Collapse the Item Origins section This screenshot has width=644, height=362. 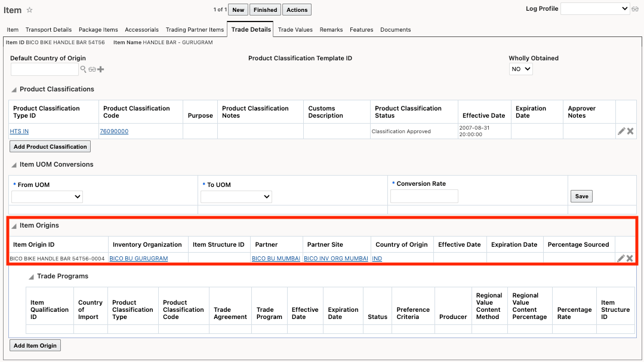14,226
